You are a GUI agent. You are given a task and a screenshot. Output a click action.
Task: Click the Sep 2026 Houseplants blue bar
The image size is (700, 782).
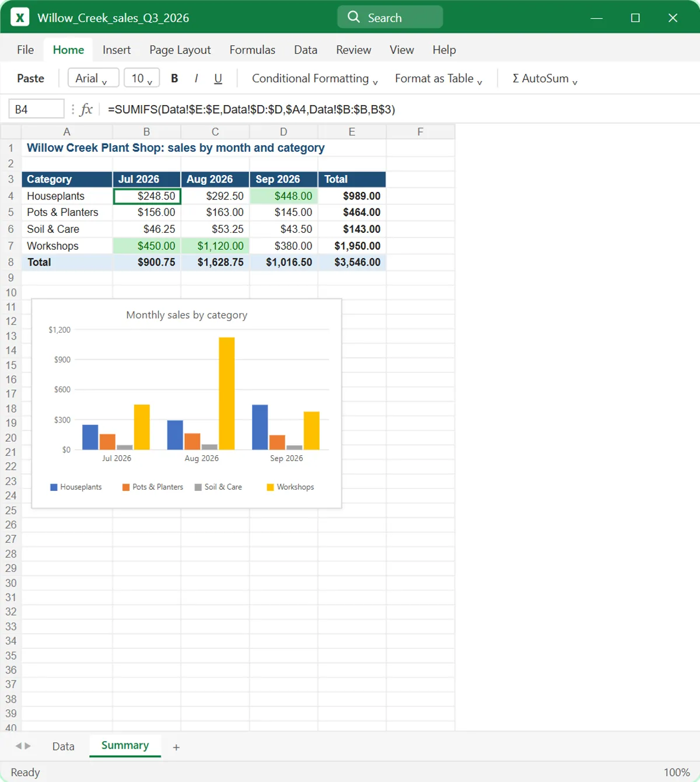tap(260, 427)
